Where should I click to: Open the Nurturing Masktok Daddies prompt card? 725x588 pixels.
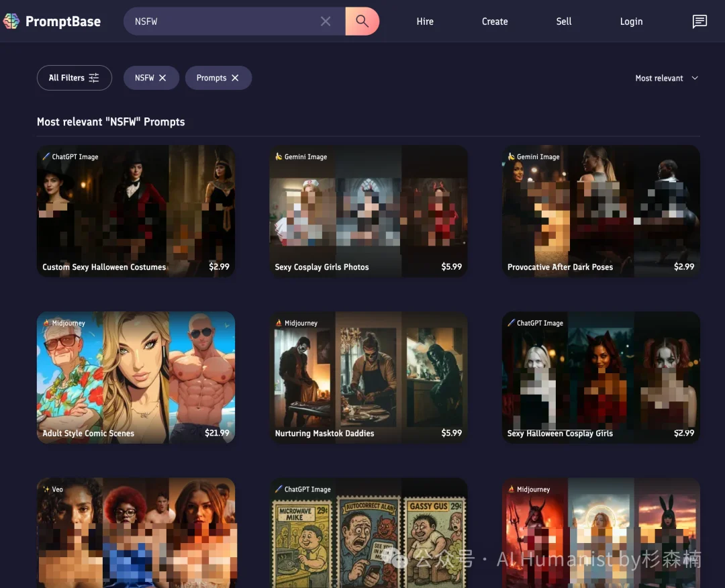tap(368, 377)
